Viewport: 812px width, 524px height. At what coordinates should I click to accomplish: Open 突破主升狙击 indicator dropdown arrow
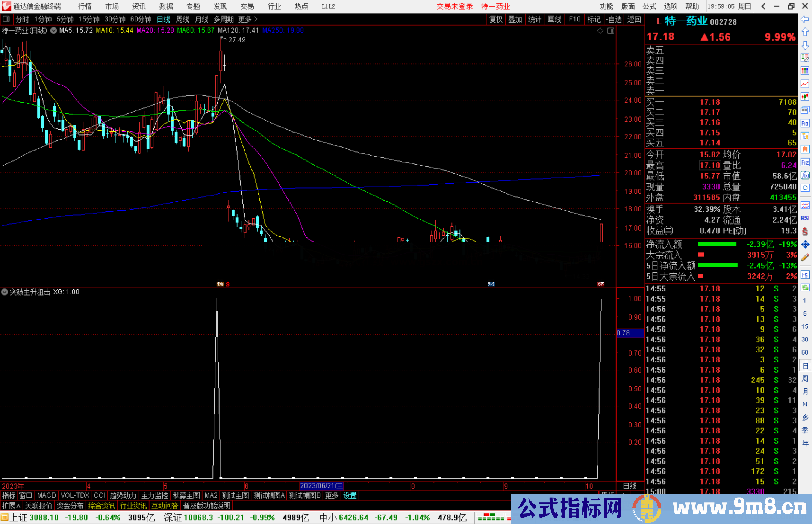tap(5, 292)
